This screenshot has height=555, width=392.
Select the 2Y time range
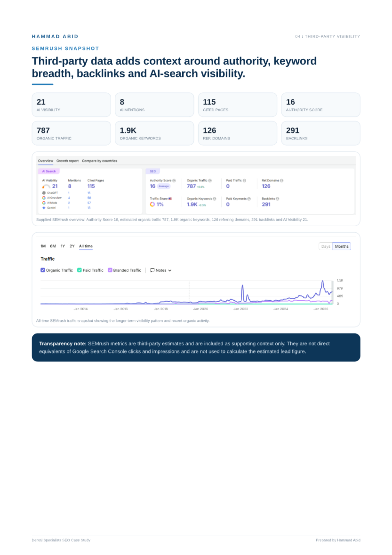point(72,246)
